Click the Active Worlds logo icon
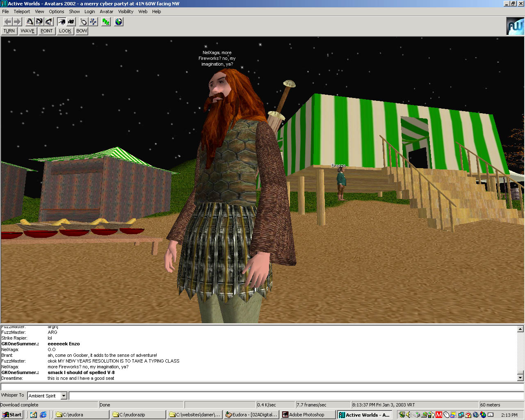Viewport: 525px width, 420px height. tap(515, 26)
